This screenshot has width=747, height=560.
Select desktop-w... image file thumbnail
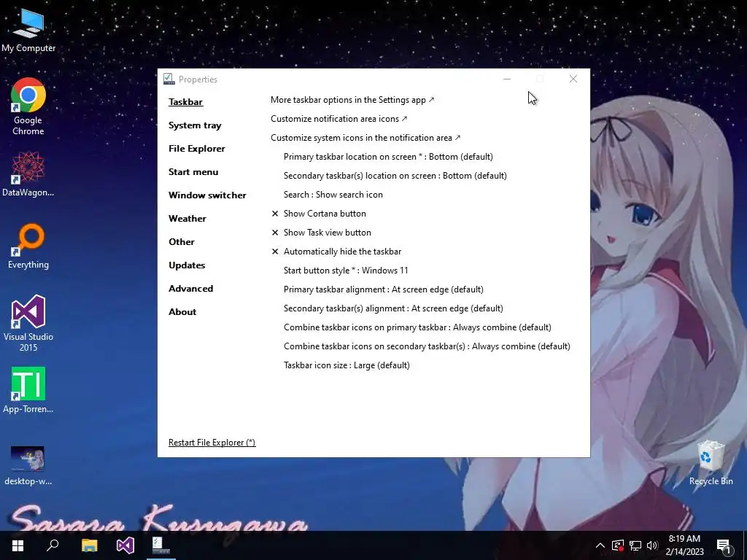pyautogui.click(x=28, y=466)
